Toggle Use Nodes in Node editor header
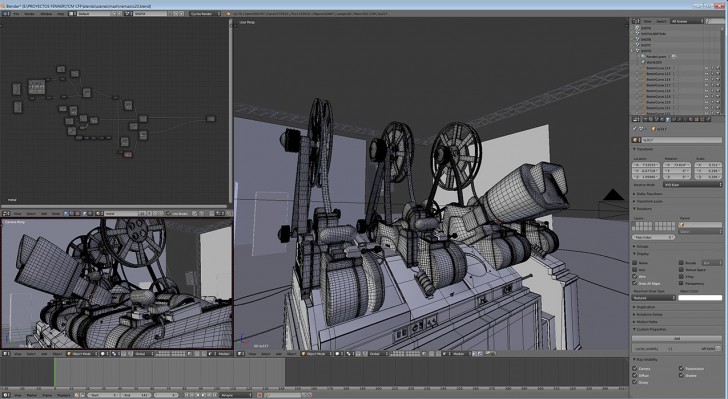This screenshot has width=728, height=399. tap(169, 213)
